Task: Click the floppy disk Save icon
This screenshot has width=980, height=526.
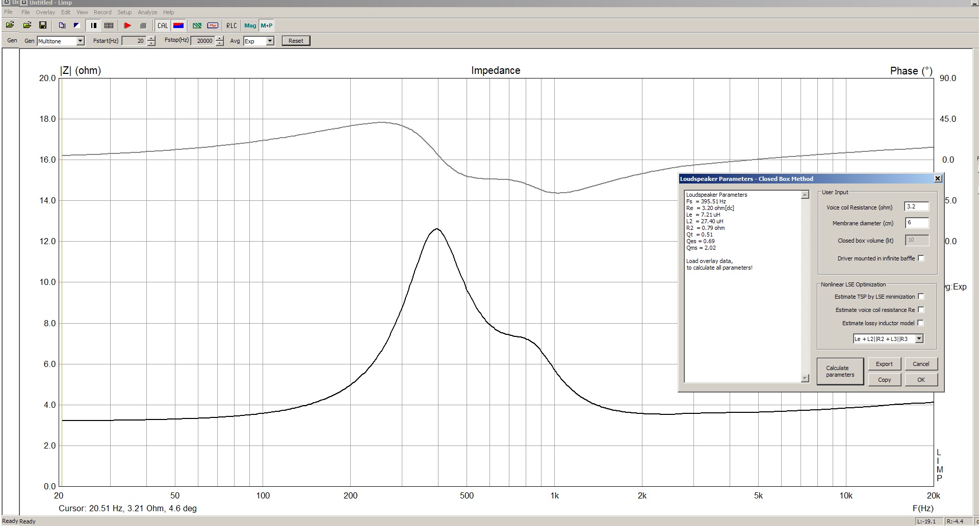Action: click(x=43, y=25)
